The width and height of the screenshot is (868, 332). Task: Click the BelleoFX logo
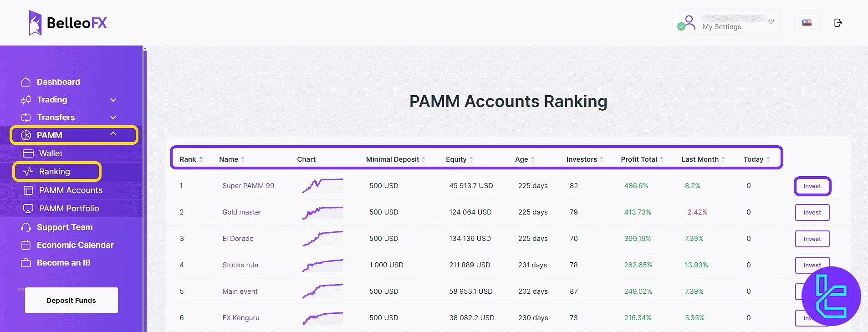68,23
